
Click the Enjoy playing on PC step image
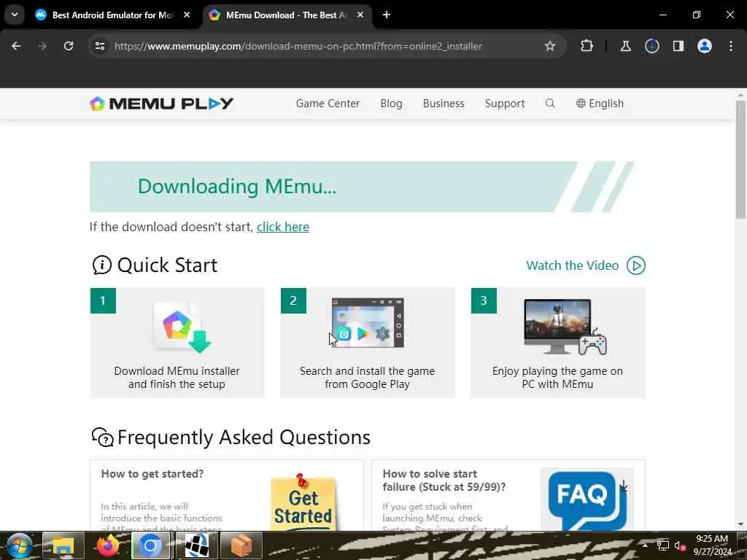(565, 327)
